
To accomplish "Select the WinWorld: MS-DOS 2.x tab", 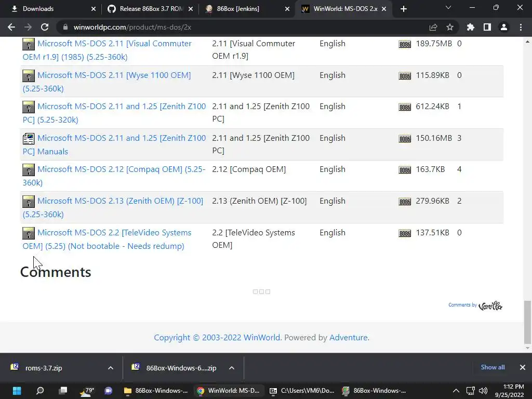I will tap(343, 9).
